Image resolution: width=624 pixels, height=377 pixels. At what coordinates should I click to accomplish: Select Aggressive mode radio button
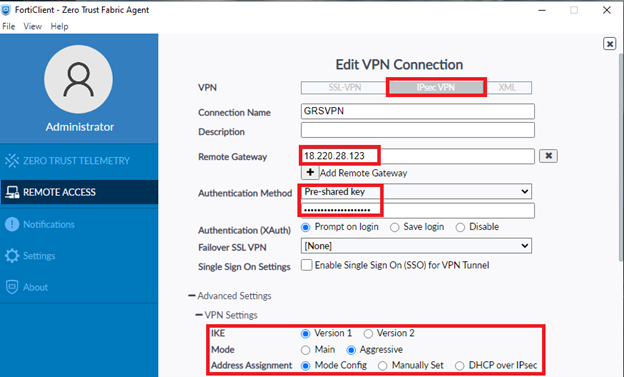pyautogui.click(x=351, y=350)
